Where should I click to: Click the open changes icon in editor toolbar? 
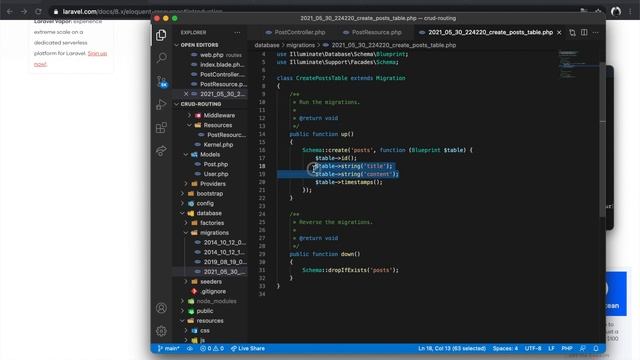pos(572,33)
